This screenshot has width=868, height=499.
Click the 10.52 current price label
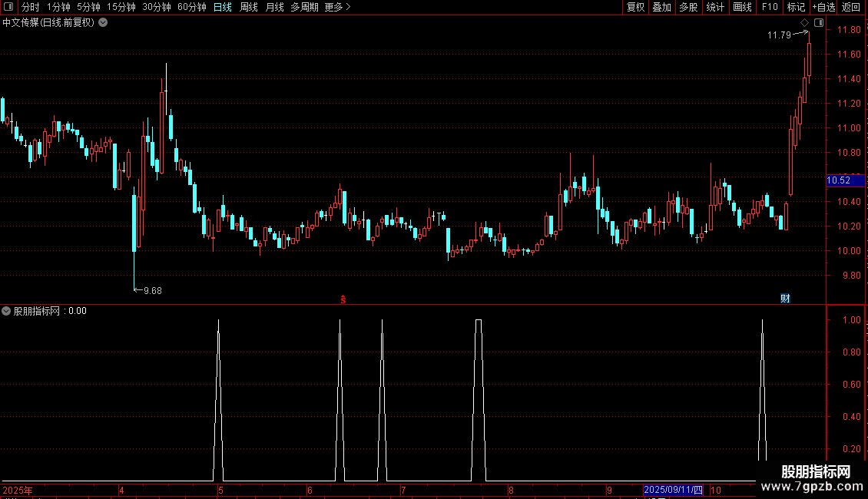click(x=845, y=180)
